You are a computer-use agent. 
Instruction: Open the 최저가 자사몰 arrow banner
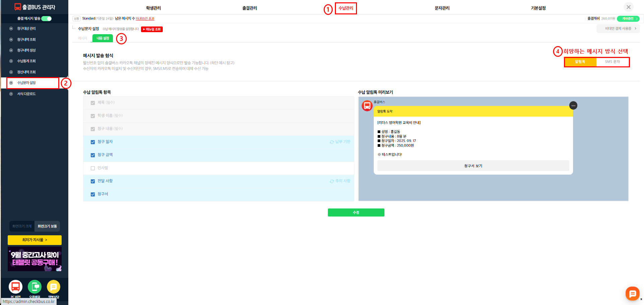pos(34,240)
